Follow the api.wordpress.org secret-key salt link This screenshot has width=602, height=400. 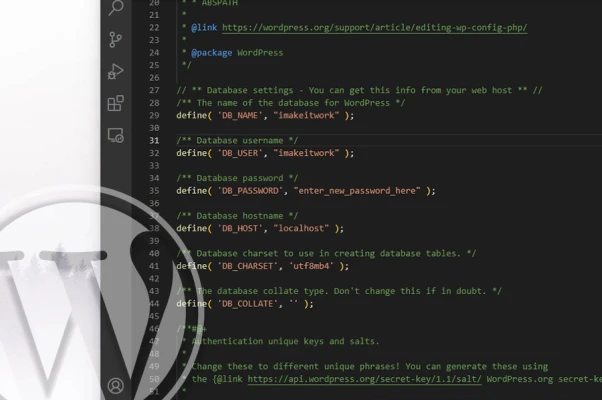point(364,379)
